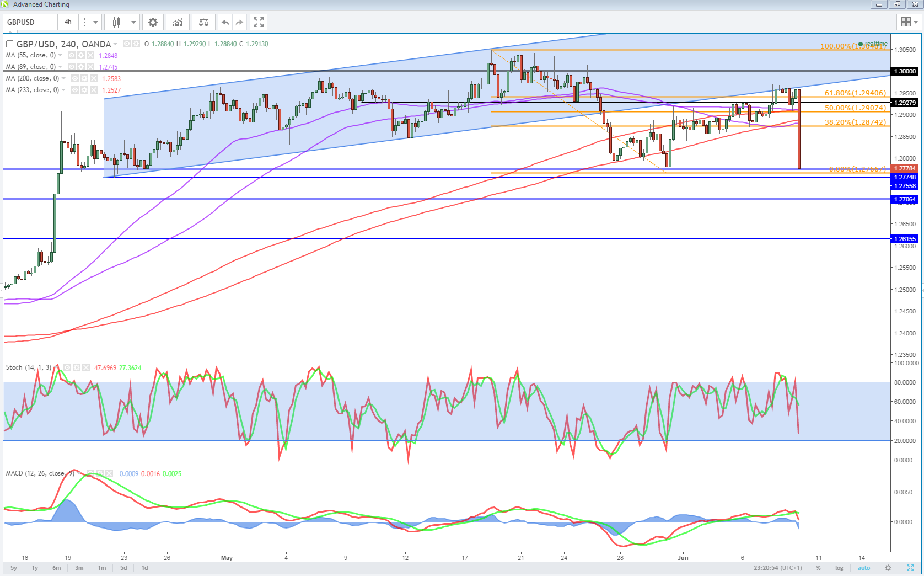
Task: Hide the Stoch indicator plot
Action: pos(67,367)
